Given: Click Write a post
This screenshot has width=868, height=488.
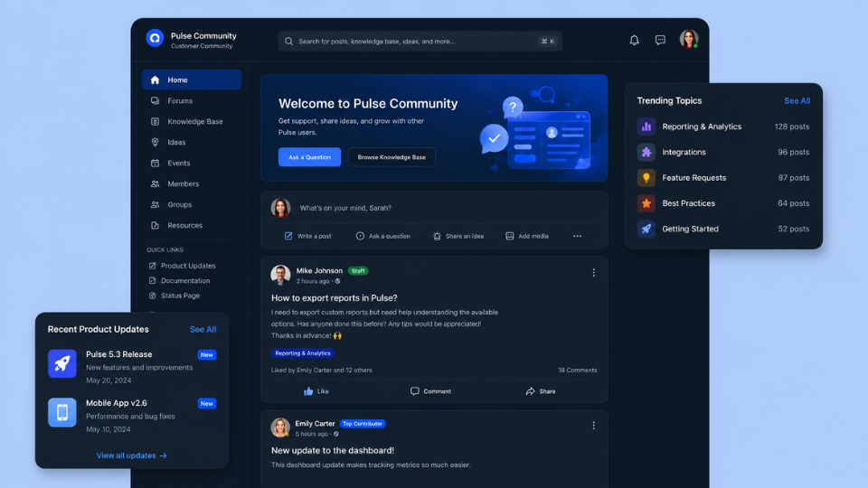Looking at the screenshot, I should click(307, 236).
